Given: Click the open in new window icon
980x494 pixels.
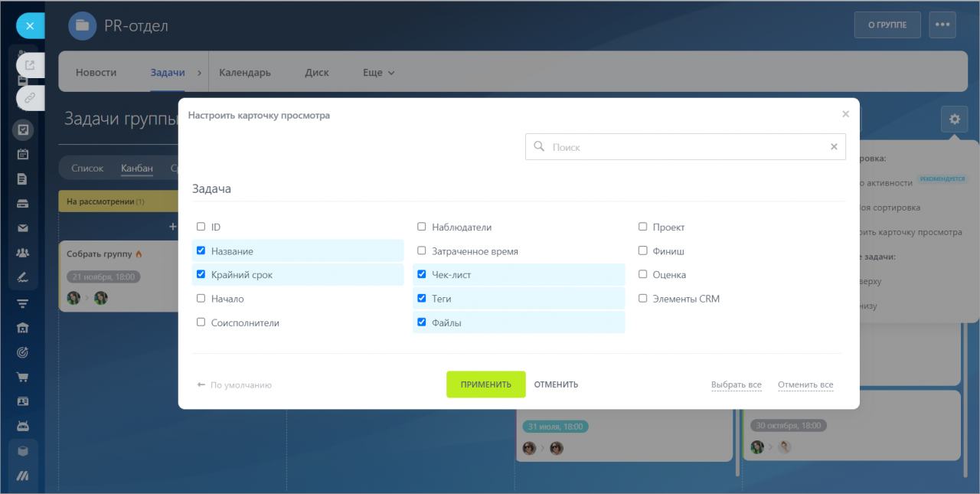Looking at the screenshot, I should 30,65.
